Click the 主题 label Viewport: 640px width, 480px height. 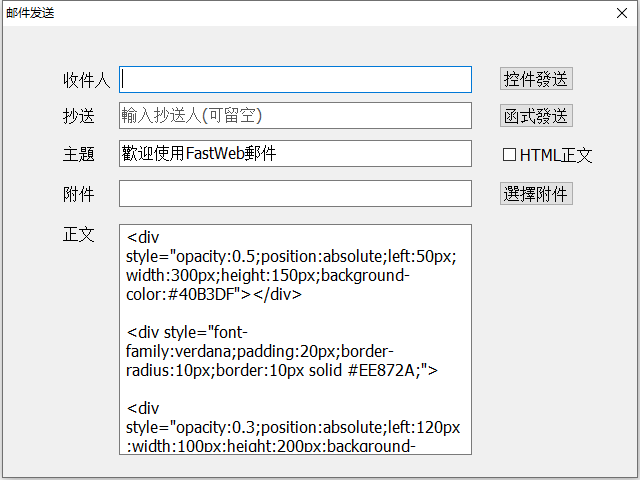(79, 154)
